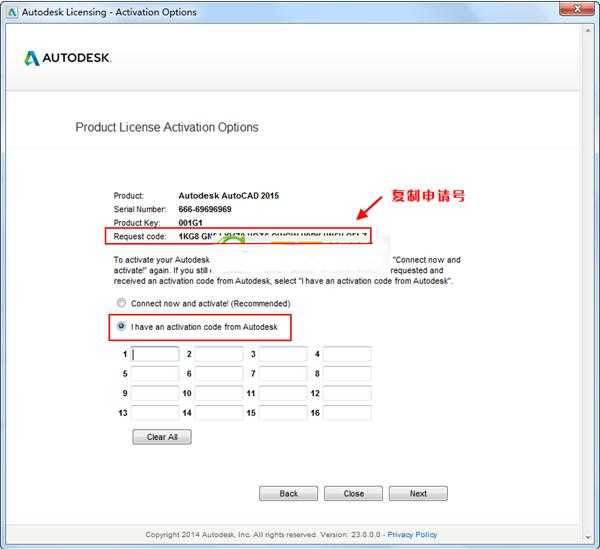Select the request code text
This screenshot has height=549, width=600.
[272, 236]
